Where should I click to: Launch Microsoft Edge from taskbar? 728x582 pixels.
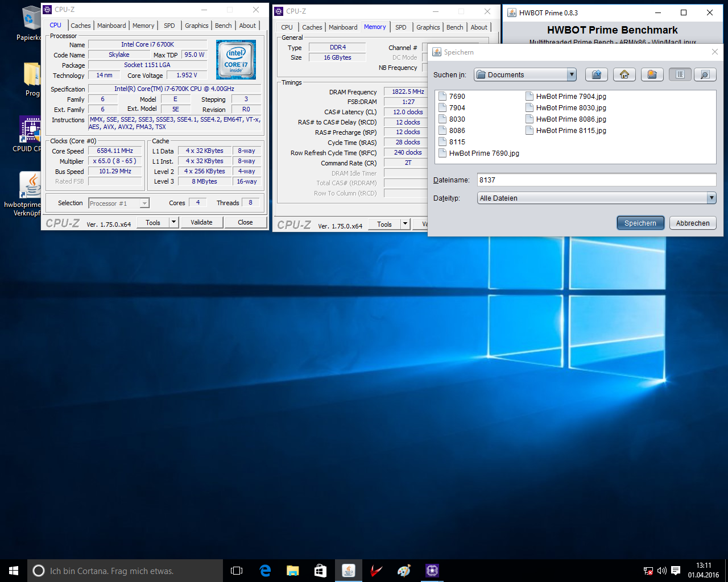click(265, 571)
